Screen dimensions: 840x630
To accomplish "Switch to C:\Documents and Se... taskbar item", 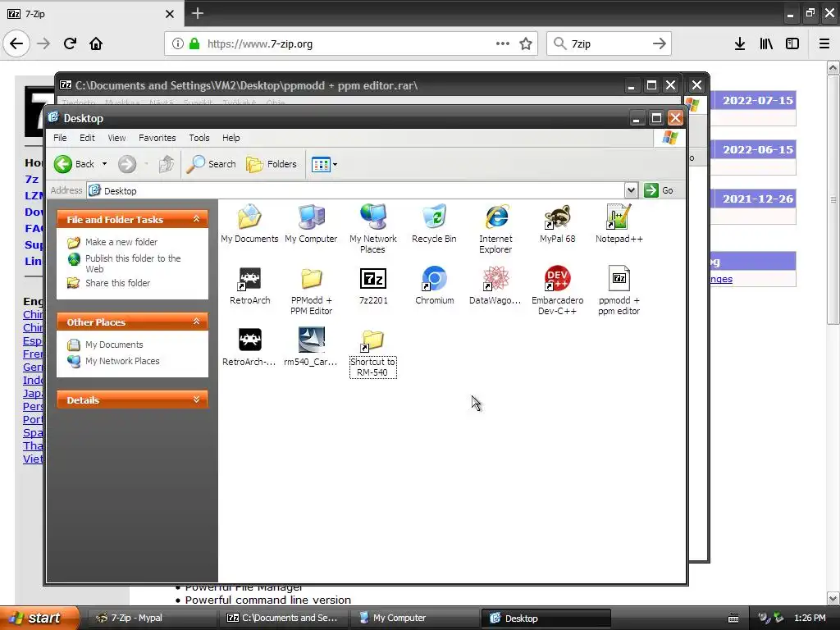I will (282, 618).
